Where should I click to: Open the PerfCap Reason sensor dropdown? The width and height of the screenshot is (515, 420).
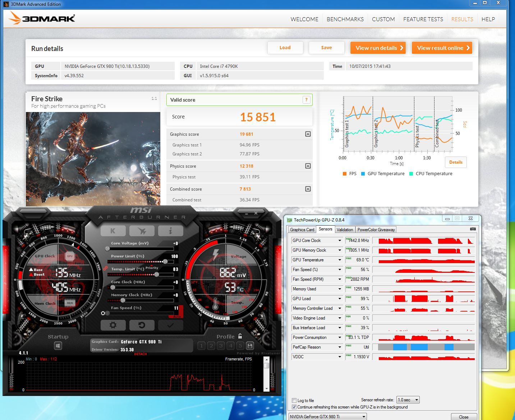[339, 347]
